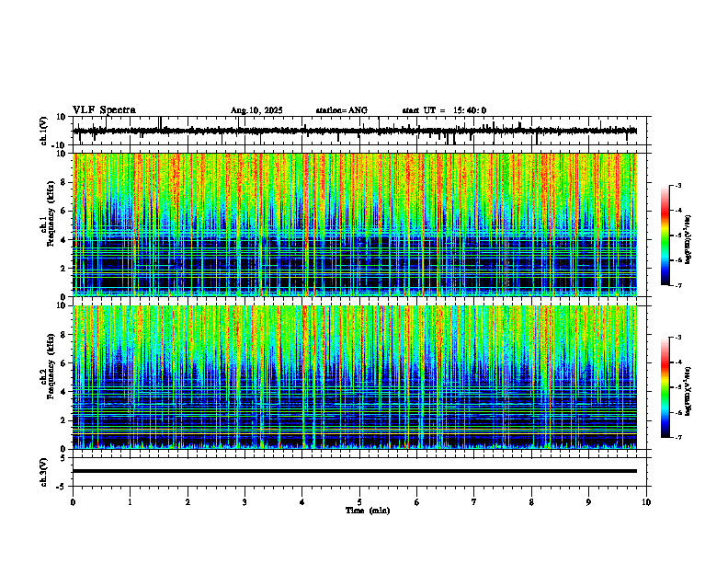Click the ch.2 "Frequency (kHz)" axis label

[50, 366]
